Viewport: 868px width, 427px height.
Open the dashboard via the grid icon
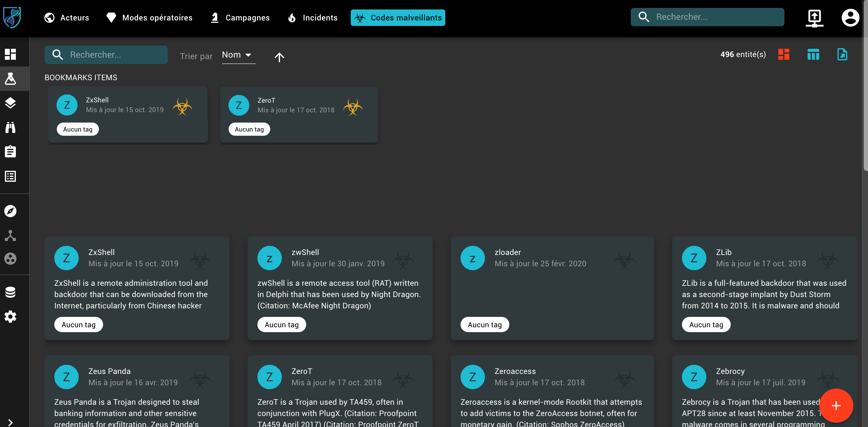click(10, 54)
